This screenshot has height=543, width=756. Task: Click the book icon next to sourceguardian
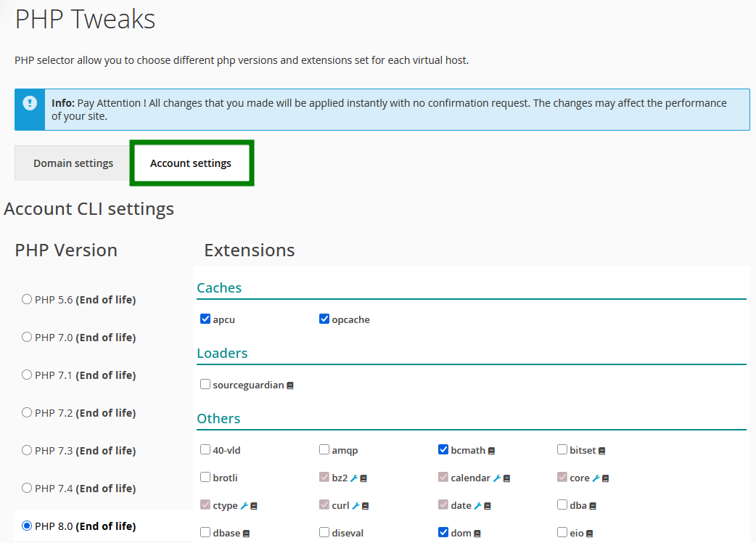(290, 385)
